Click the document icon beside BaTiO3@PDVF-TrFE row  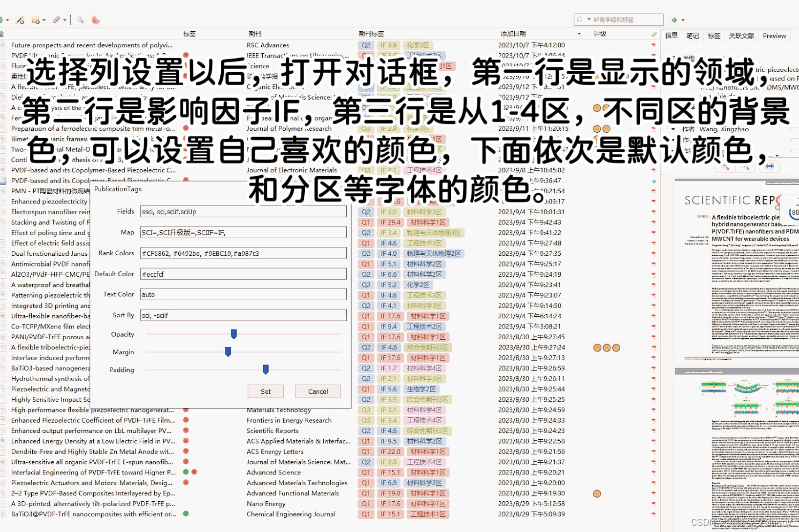(x=3, y=514)
